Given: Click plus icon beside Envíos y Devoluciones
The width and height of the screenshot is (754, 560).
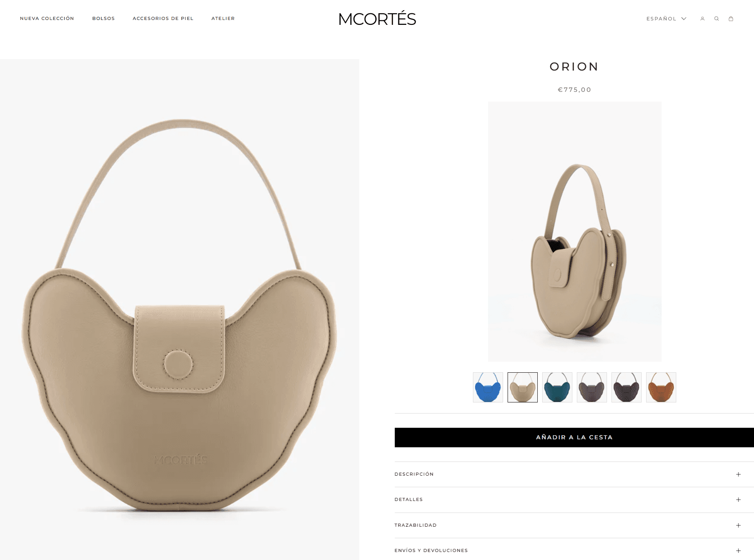Looking at the screenshot, I should pyautogui.click(x=738, y=551).
